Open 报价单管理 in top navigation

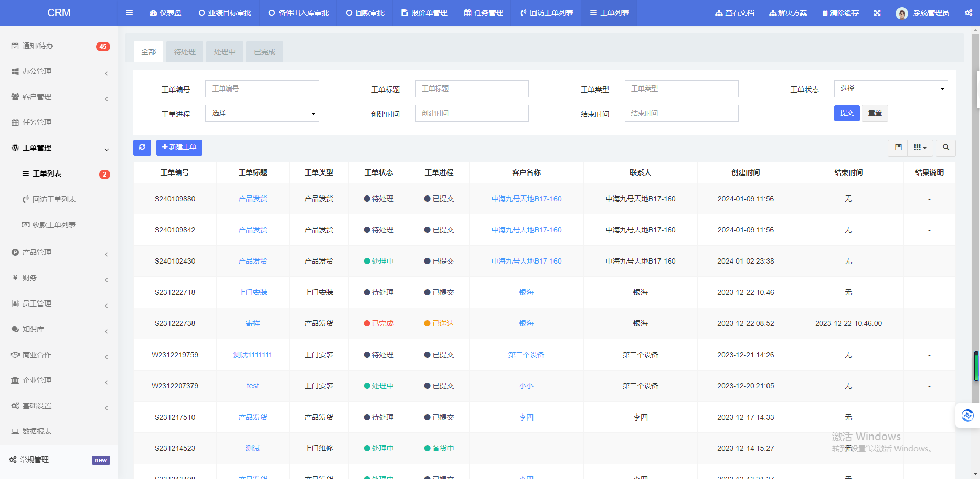pos(424,13)
